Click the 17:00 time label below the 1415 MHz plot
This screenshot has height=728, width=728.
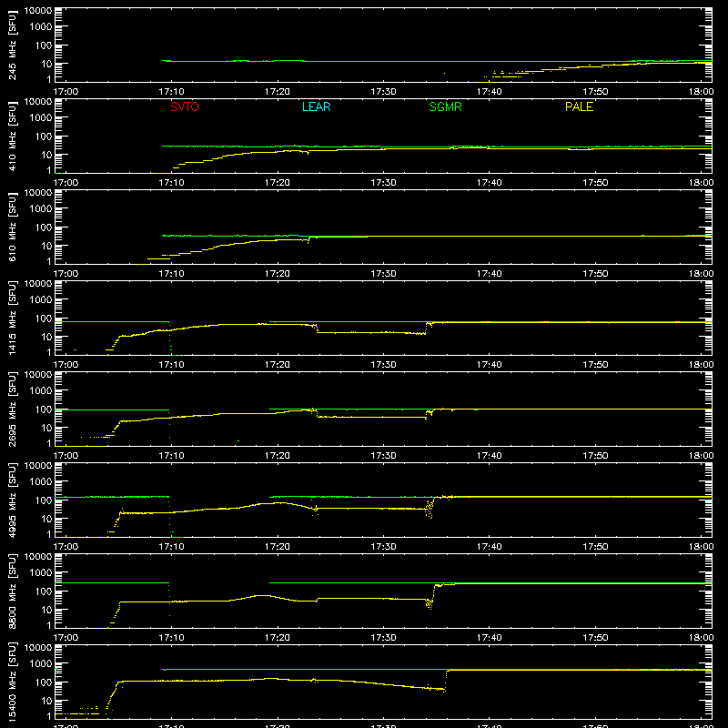pos(66,365)
